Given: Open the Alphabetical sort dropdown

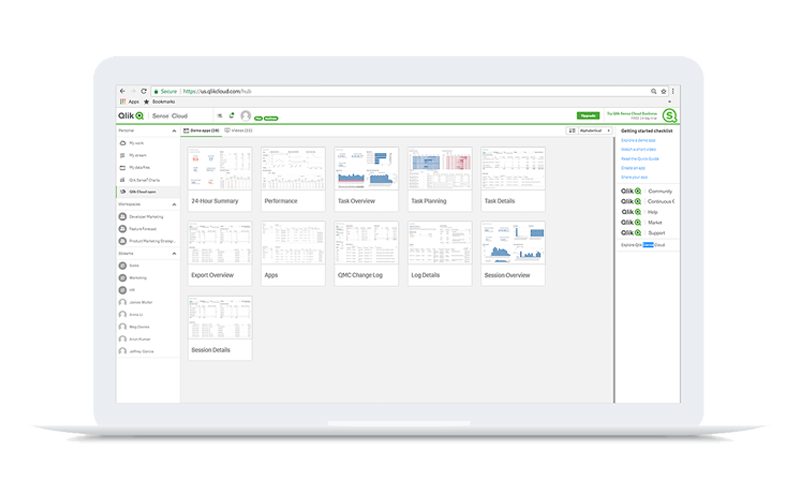Looking at the screenshot, I should pyautogui.click(x=595, y=131).
